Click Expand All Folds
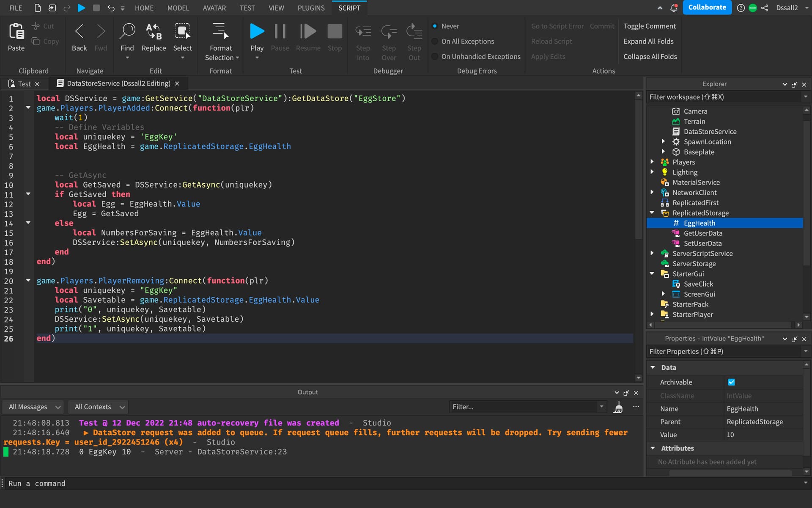 (x=649, y=41)
